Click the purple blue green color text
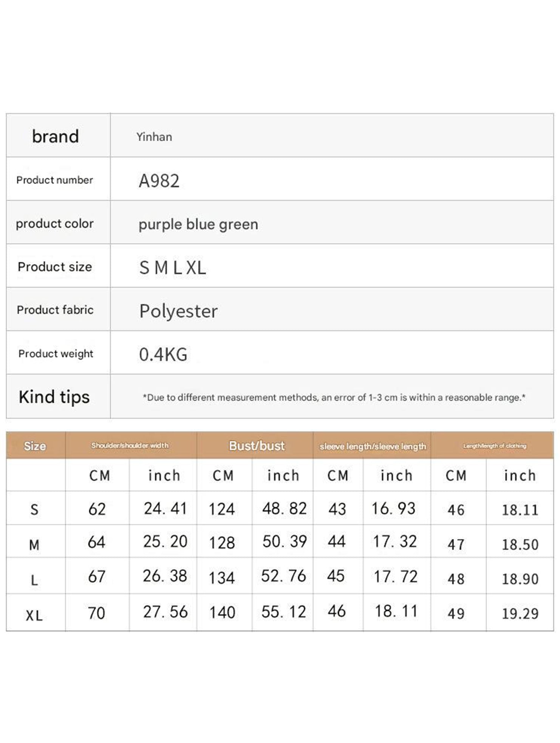The width and height of the screenshot is (560, 743). 198,224
